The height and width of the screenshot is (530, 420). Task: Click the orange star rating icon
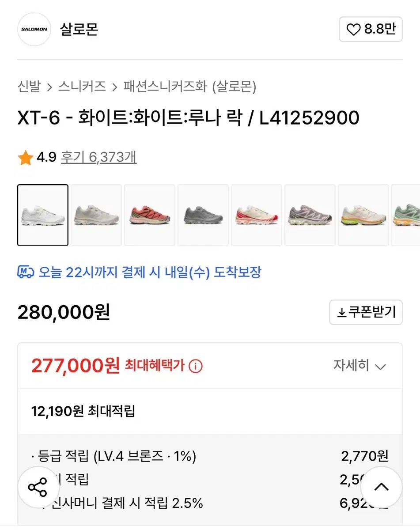pos(25,158)
